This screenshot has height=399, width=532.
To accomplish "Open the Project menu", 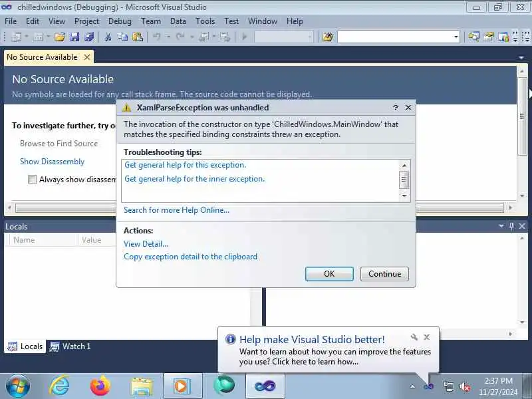I will pos(86,21).
